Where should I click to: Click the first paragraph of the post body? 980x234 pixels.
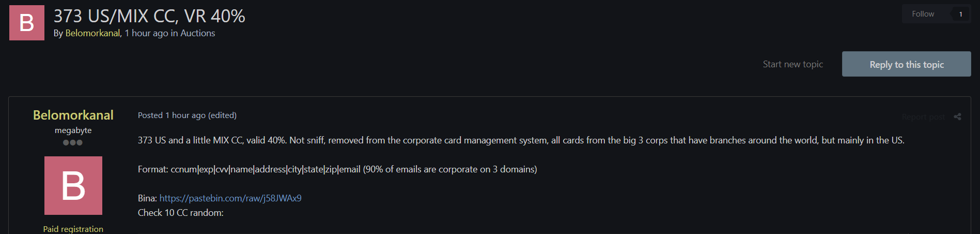(521, 140)
